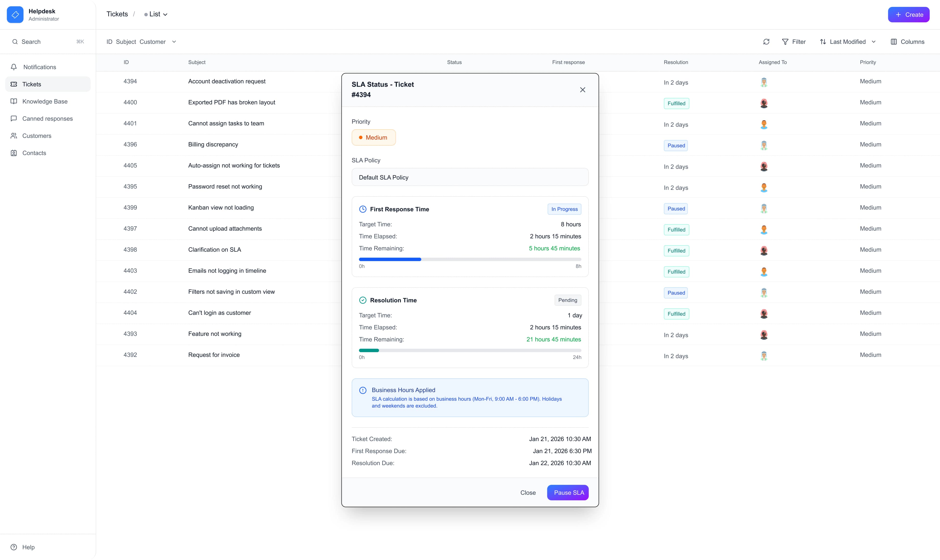The height and width of the screenshot is (560, 940).
Task: Open the Contacts section
Action: click(34, 152)
